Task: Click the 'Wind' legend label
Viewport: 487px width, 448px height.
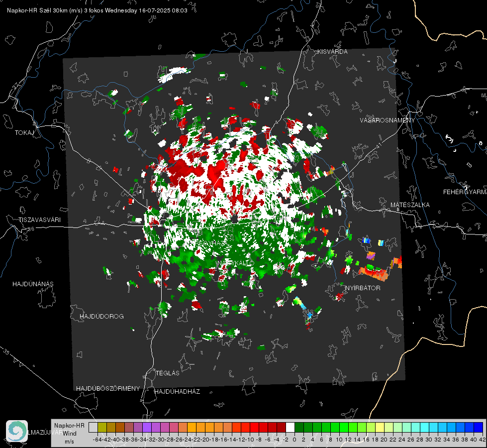Action: tap(70, 434)
